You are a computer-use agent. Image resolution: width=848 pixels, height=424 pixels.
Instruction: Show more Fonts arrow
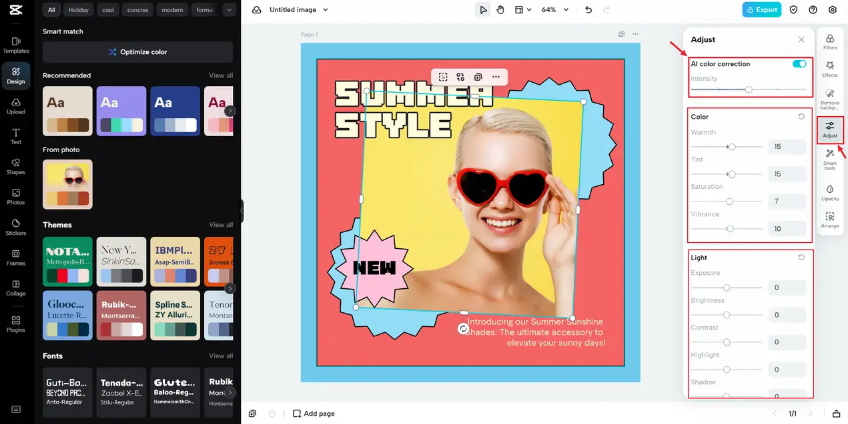pyautogui.click(x=230, y=393)
